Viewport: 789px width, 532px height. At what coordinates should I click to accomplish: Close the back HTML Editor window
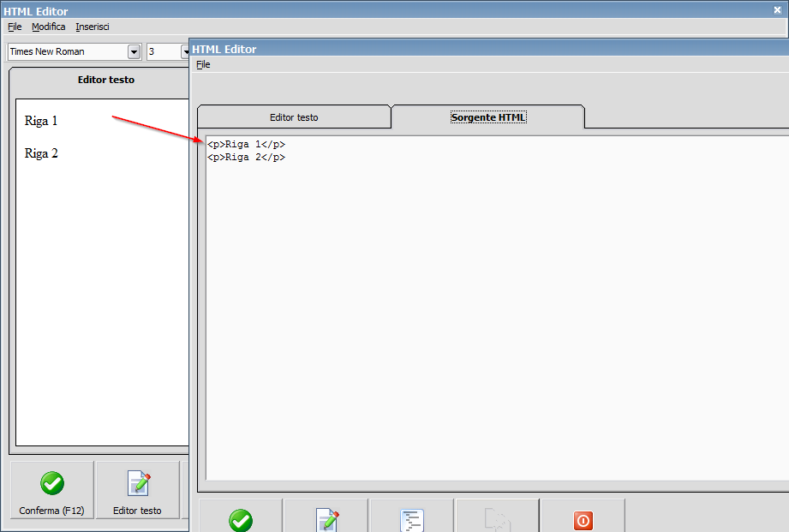(777, 10)
